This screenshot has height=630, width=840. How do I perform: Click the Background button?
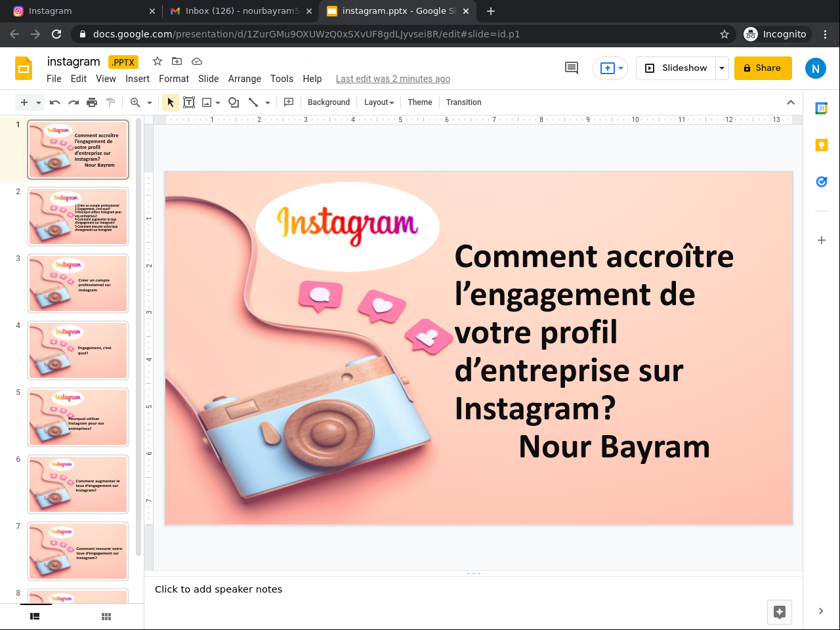click(329, 102)
